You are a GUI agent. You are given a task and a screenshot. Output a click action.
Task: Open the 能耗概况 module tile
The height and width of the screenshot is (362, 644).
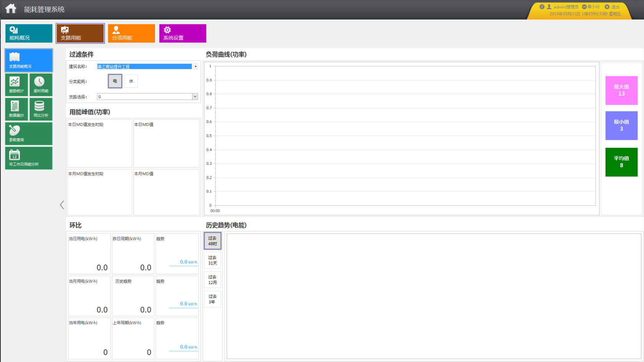coord(29,33)
